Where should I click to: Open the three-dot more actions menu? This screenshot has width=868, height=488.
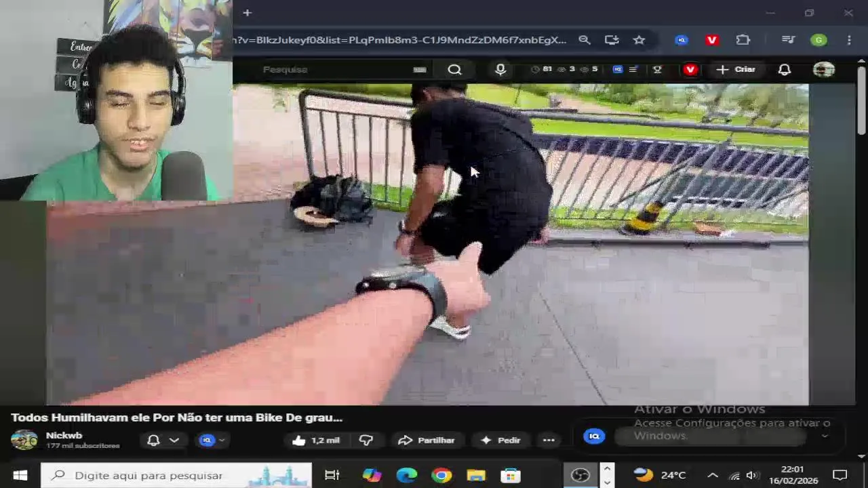549,440
